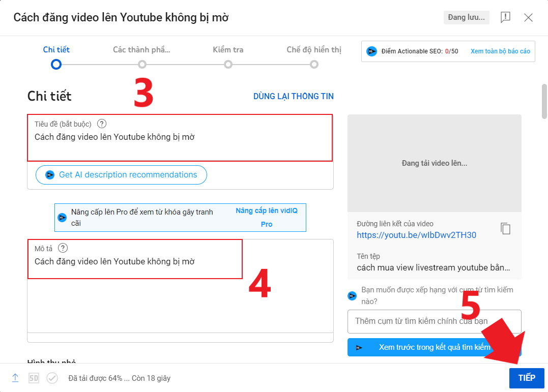Copy the video link using copy icon
The width and height of the screenshot is (548, 392).
(505, 229)
